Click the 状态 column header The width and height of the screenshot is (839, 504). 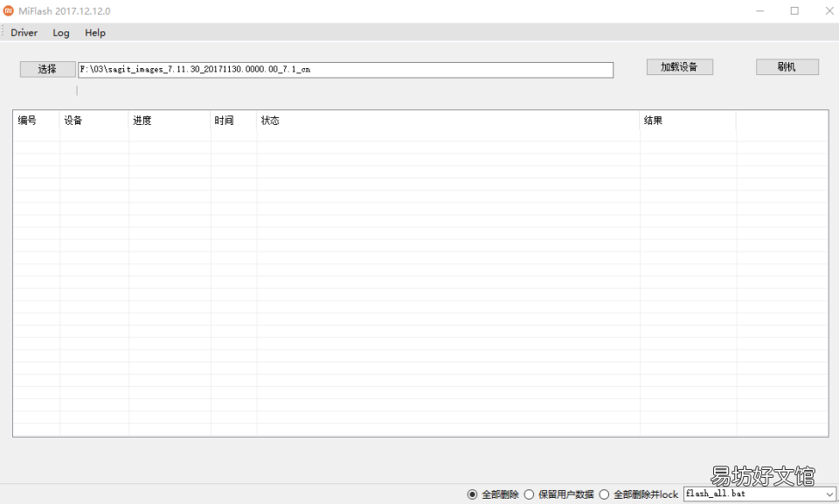click(x=447, y=121)
